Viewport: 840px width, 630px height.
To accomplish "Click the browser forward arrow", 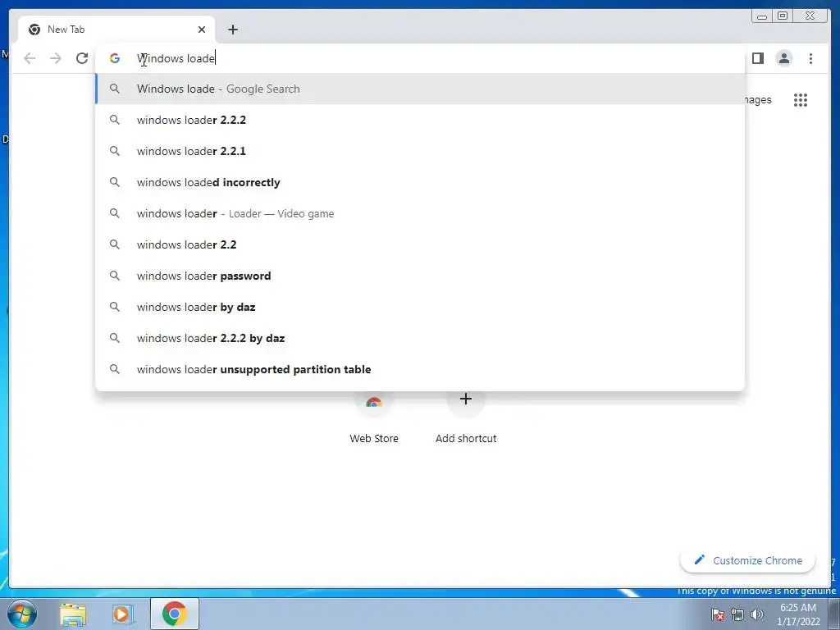I will click(56, 58).
